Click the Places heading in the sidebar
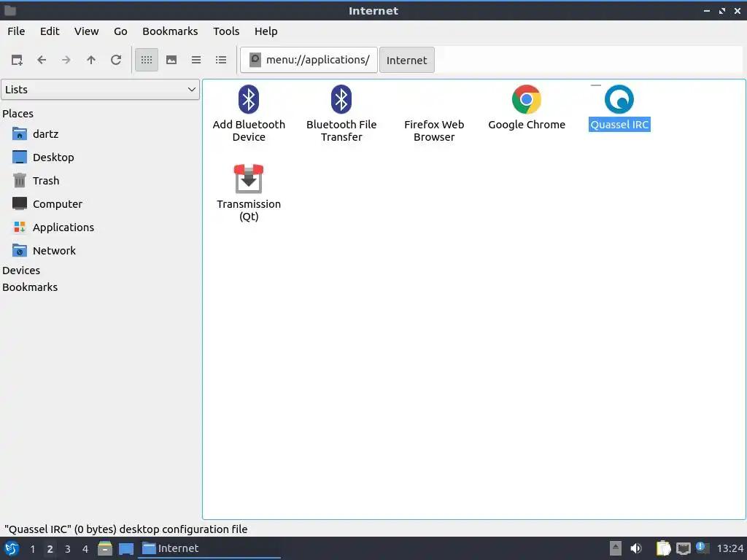This screenshot has height=560, width=747. point(18,114)
